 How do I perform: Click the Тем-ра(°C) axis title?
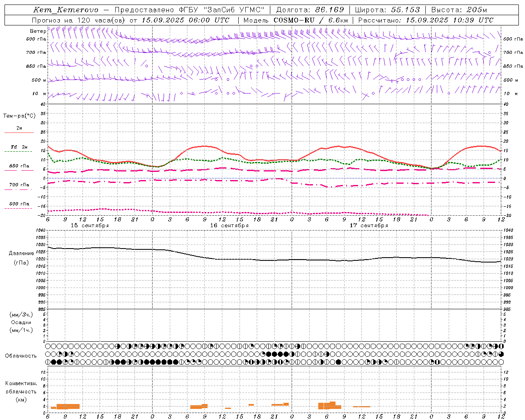pos(19,116)
